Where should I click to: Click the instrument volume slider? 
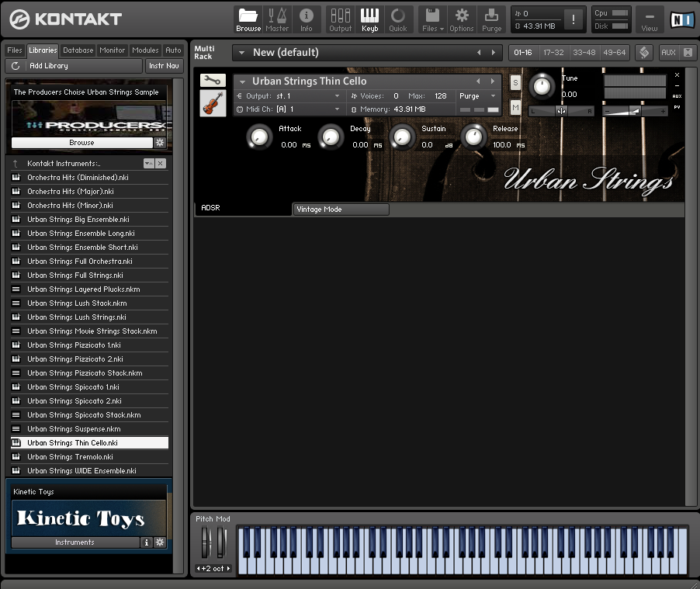pos(635,111)
